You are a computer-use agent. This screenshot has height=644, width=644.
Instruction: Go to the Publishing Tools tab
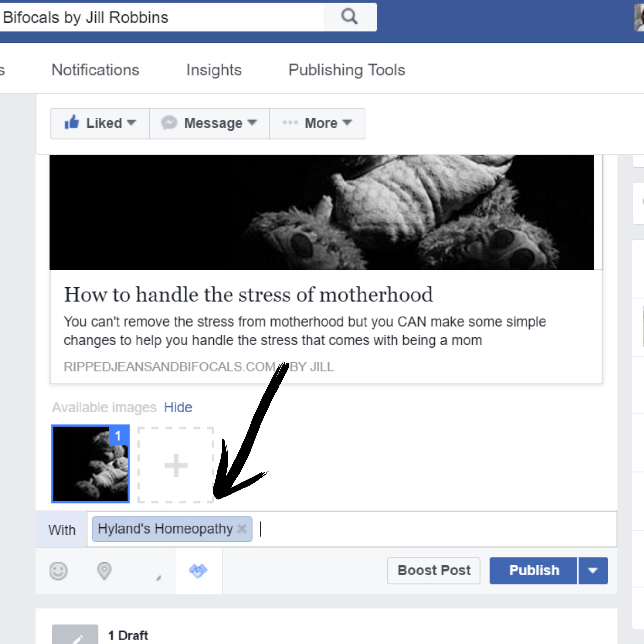click(347, 70)
